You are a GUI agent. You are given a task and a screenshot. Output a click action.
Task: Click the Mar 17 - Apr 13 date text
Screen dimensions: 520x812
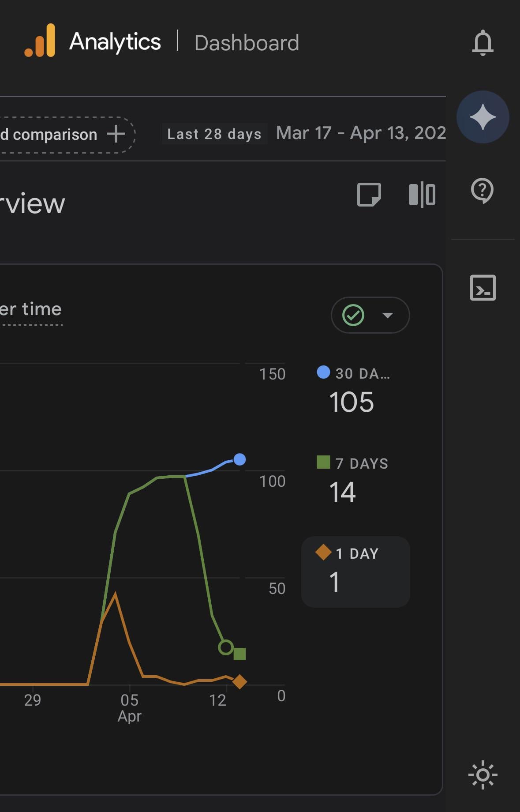[361, 133]
